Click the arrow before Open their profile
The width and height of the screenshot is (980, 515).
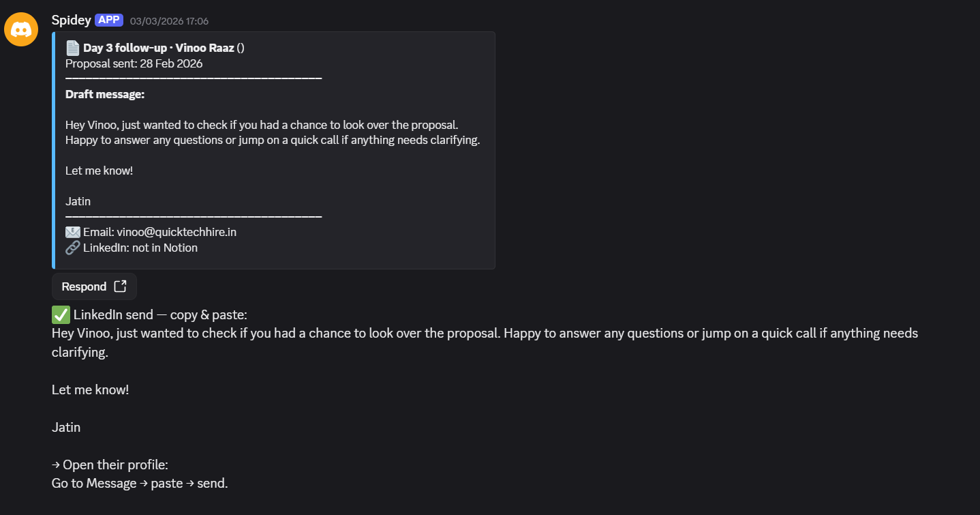[x=56, y=465]
